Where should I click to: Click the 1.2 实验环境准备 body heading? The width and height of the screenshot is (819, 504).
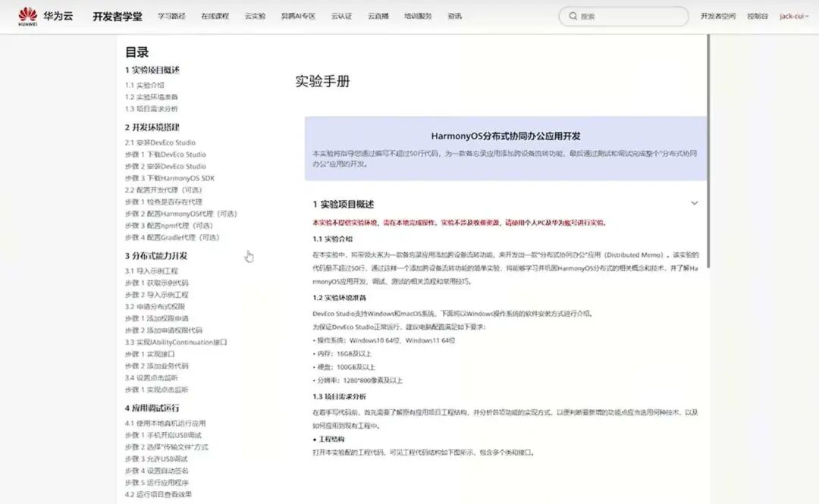click(x=340, y=298)
